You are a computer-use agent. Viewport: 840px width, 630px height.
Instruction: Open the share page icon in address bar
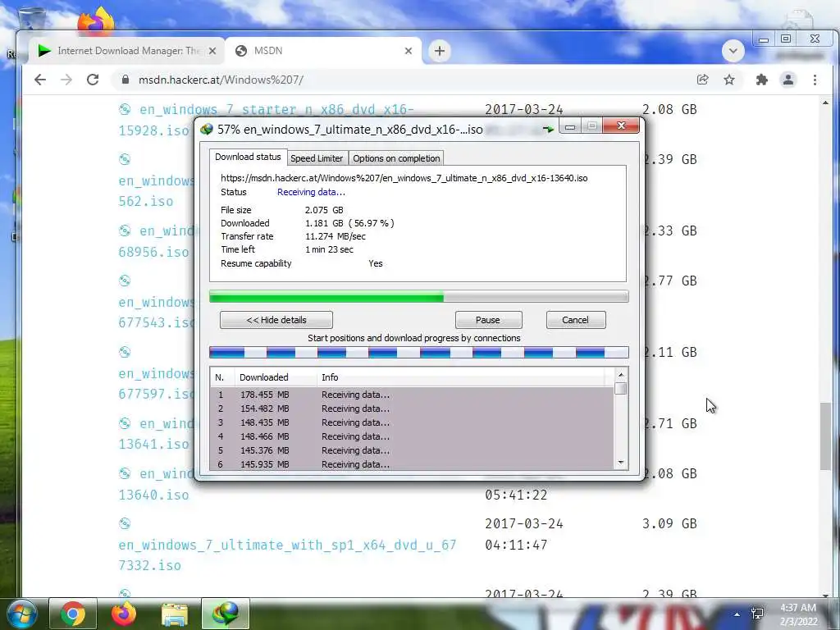click(x=702, y=80)
